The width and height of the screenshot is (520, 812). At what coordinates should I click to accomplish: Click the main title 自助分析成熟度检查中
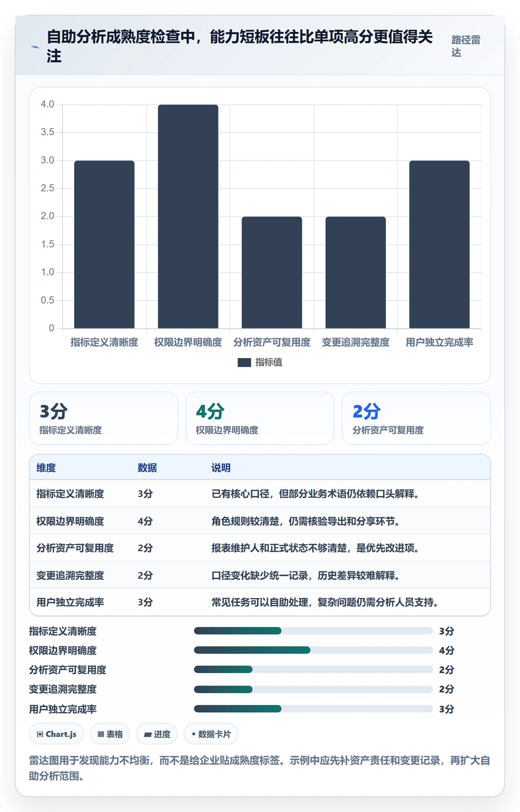coord(240,46)
